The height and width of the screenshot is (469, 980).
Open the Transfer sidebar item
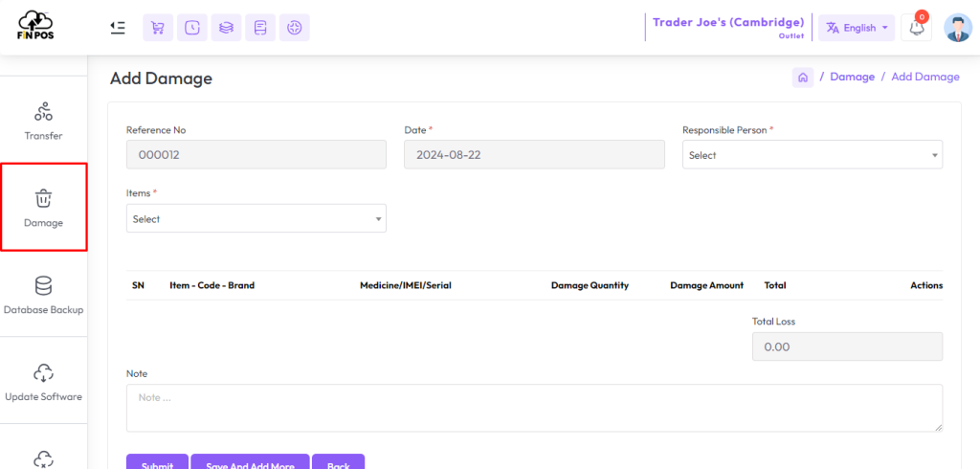[43, 121]
